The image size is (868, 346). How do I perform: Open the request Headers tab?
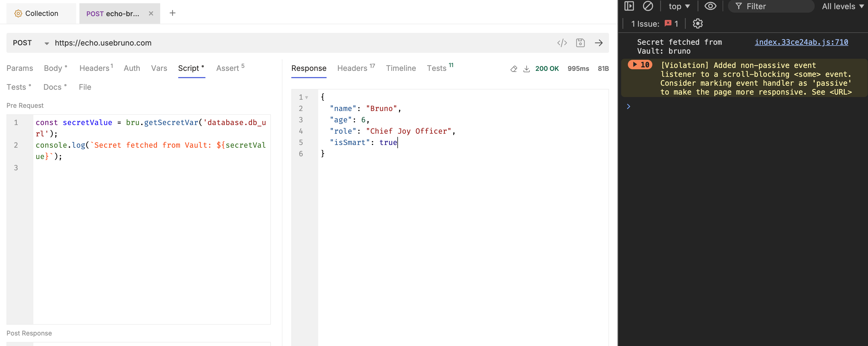tap(96, 68)
